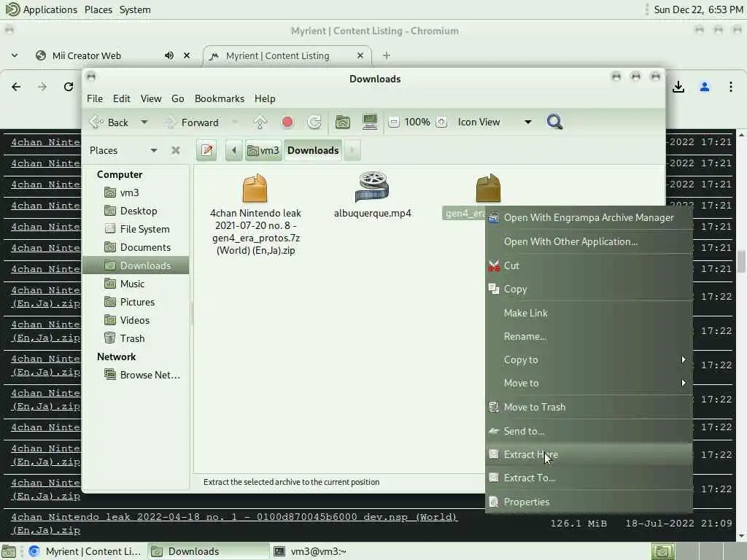Select vm3 in the sidebar

pos(136,192)
